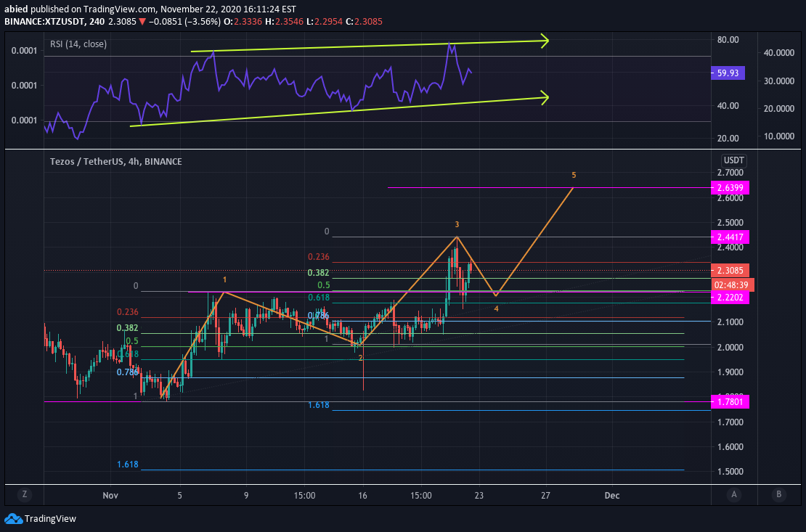Click the 27 date on time axis
Image resolution: width=806 pixels, height=532 pixels.
545,496
